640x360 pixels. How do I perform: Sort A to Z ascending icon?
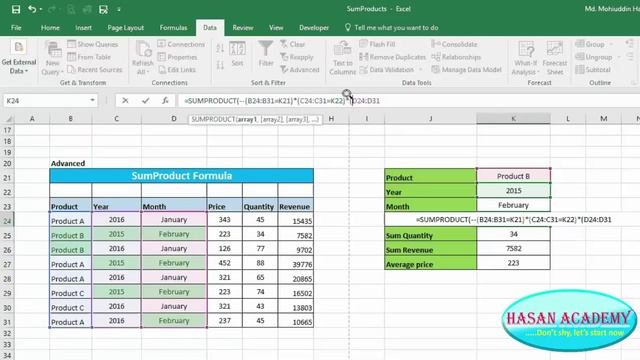click(220, 48)
